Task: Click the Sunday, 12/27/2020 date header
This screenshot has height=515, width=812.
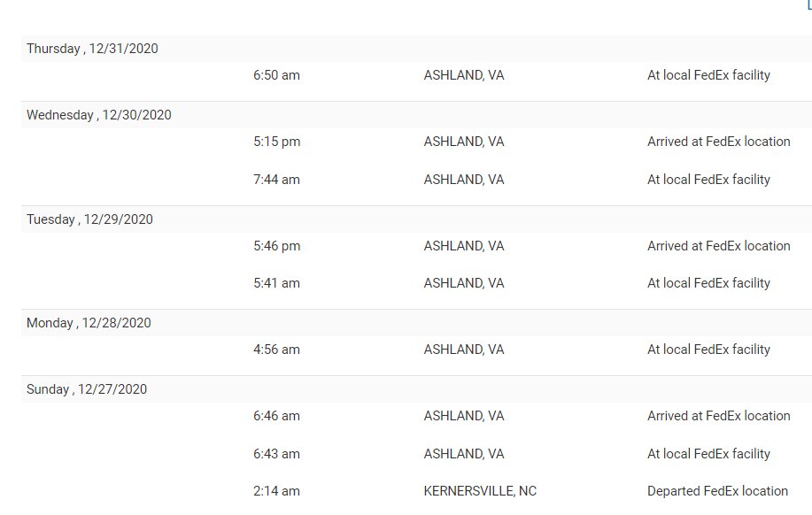Action: (87, 389)
